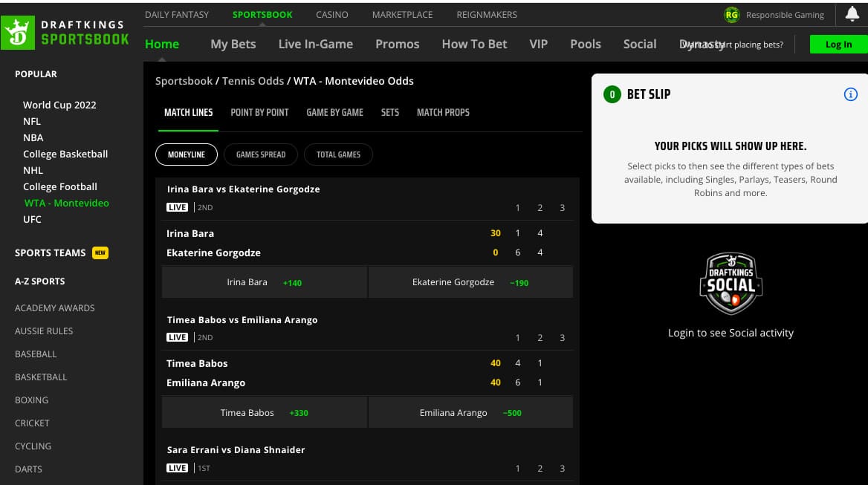
Task: Go to Home navigation item
Action: tap(162, 45)
